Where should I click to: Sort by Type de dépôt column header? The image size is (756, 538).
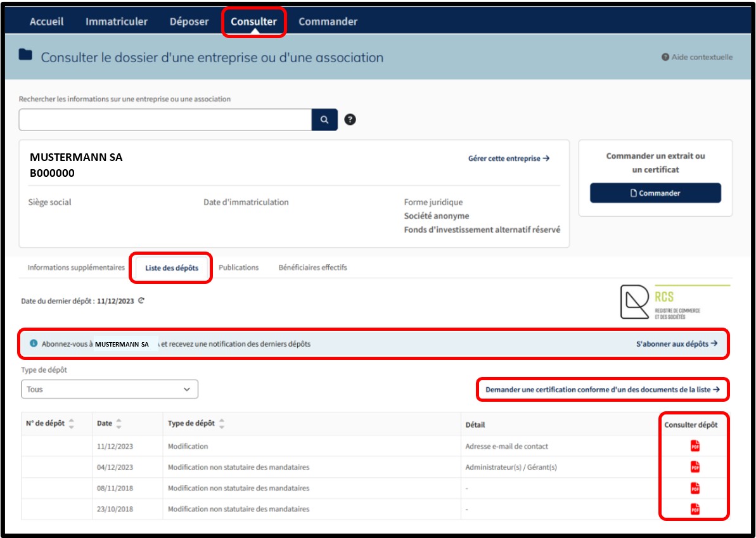point(221,424)
